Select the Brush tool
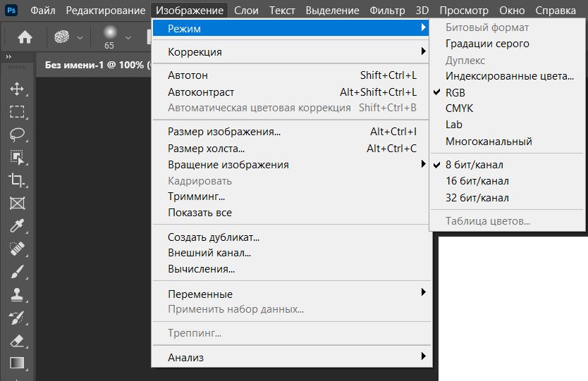This screenshot has width=588, height=381. coord(17,271)
